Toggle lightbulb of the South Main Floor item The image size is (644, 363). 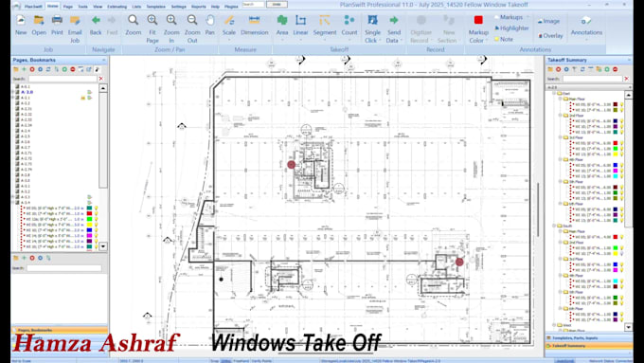(x=622, y=237)
